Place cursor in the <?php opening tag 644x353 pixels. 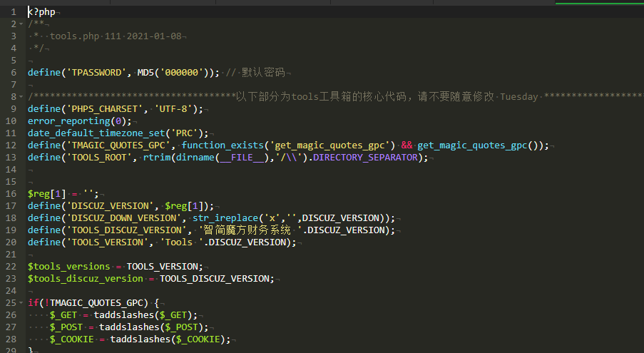(41, 12)
